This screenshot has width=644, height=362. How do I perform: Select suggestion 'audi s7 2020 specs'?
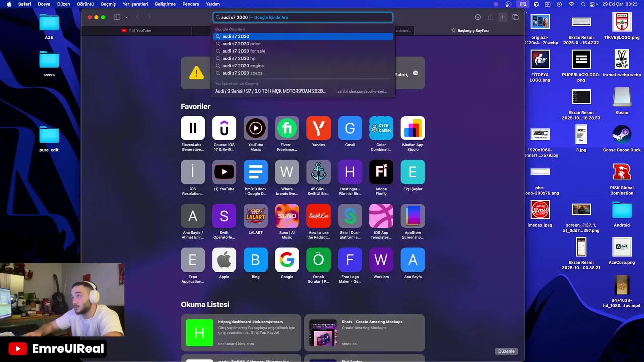(x=303, y=73)
